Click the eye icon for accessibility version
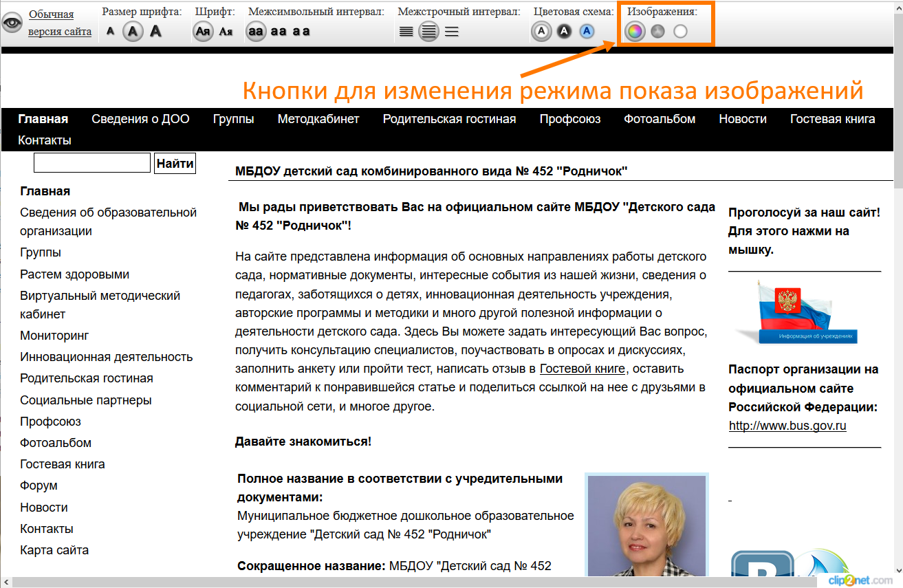903x588 pixels. [12, 23]
